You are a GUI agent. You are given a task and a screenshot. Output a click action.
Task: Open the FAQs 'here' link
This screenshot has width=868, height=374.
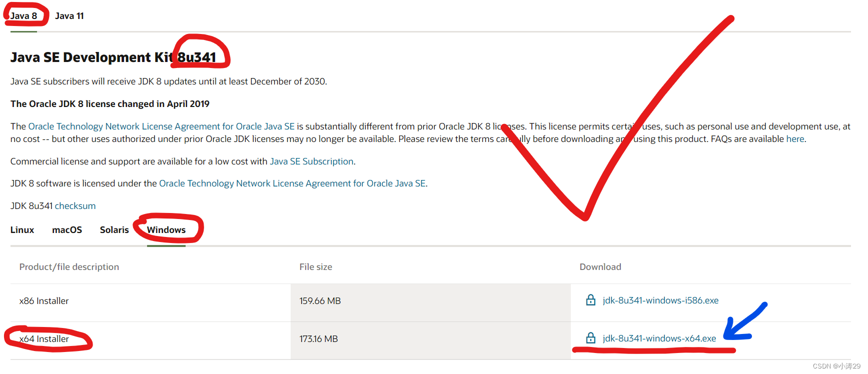click(795, 139)
